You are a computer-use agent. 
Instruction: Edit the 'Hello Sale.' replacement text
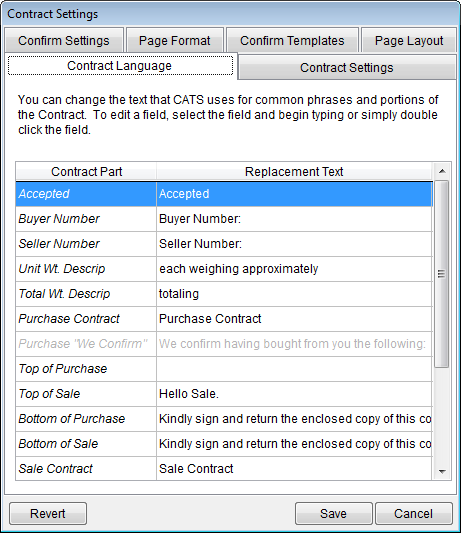point(294,394)
